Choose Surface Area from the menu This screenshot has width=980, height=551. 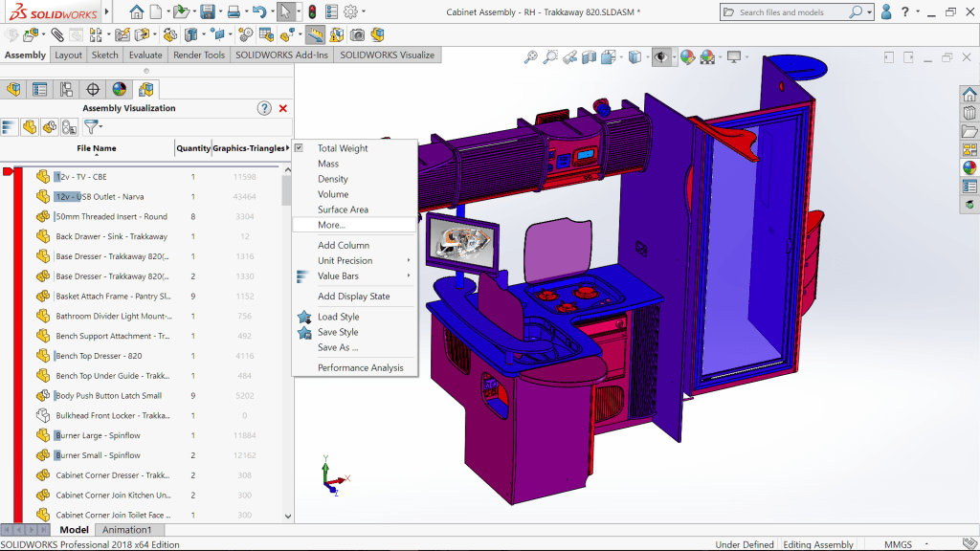point(343,209)
